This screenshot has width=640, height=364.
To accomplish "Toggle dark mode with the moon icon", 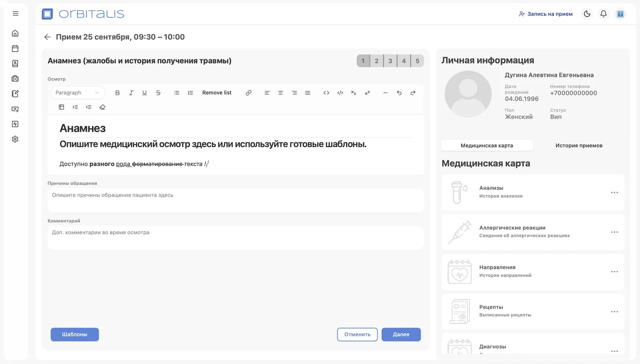I will click(587, 14).
